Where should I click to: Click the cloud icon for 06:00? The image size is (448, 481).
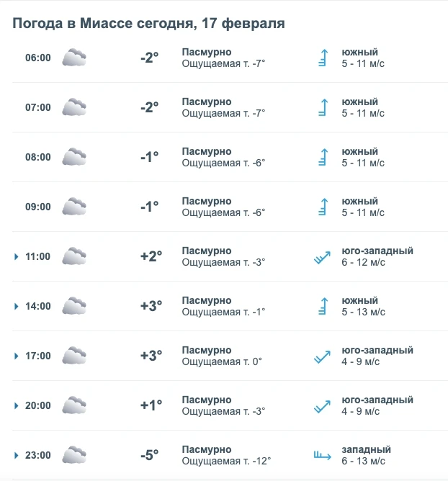[74, 58]
